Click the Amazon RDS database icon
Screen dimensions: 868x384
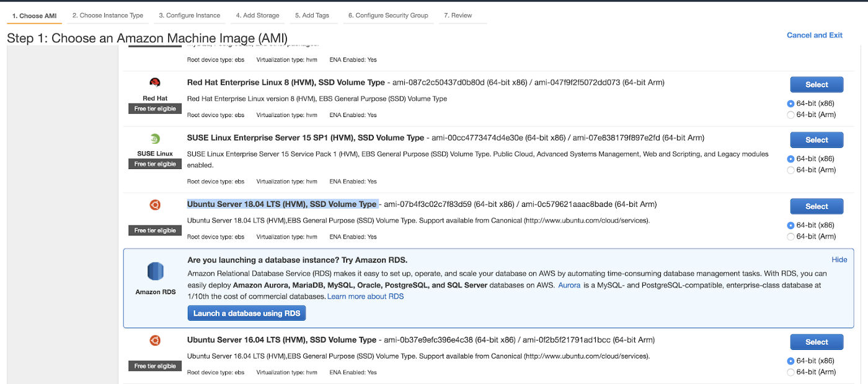pos(155,271)
